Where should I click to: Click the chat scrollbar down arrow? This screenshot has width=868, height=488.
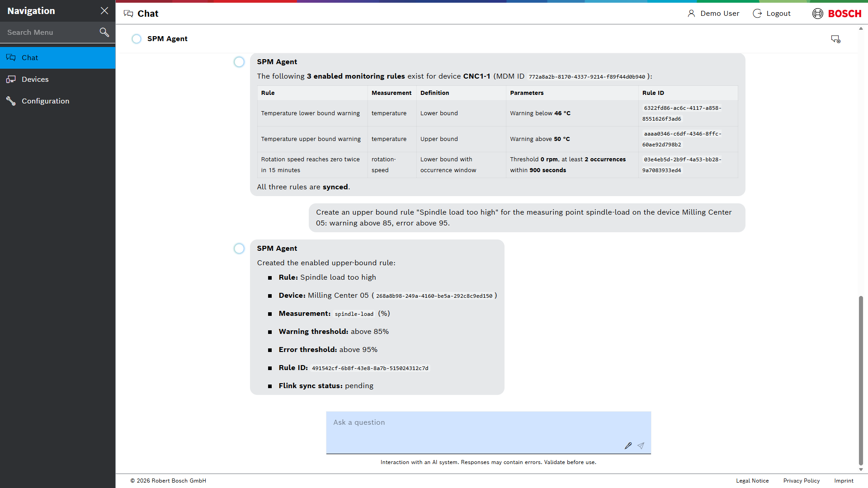(x=861, y=469)
